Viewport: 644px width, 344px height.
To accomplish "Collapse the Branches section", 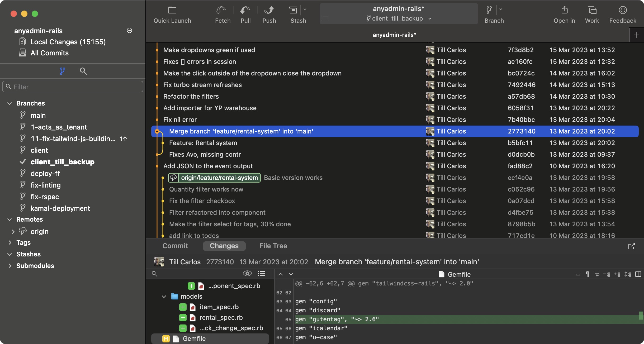I will (9, 103).
